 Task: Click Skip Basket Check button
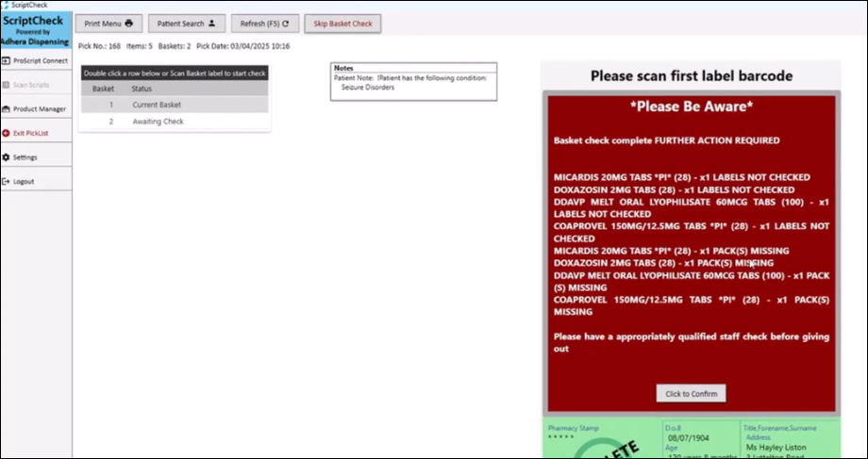pyautogui.click(x=342, y=24)
